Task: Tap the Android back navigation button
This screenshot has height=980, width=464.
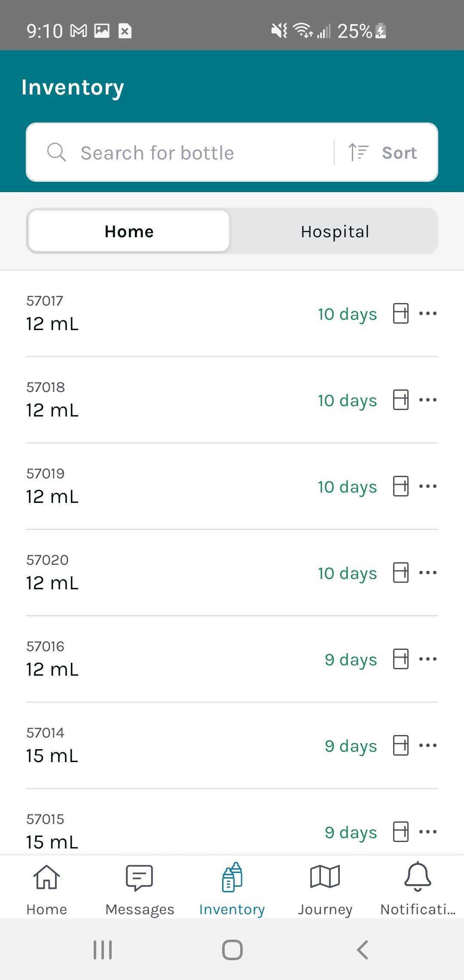Action: (x=362, y=949)
